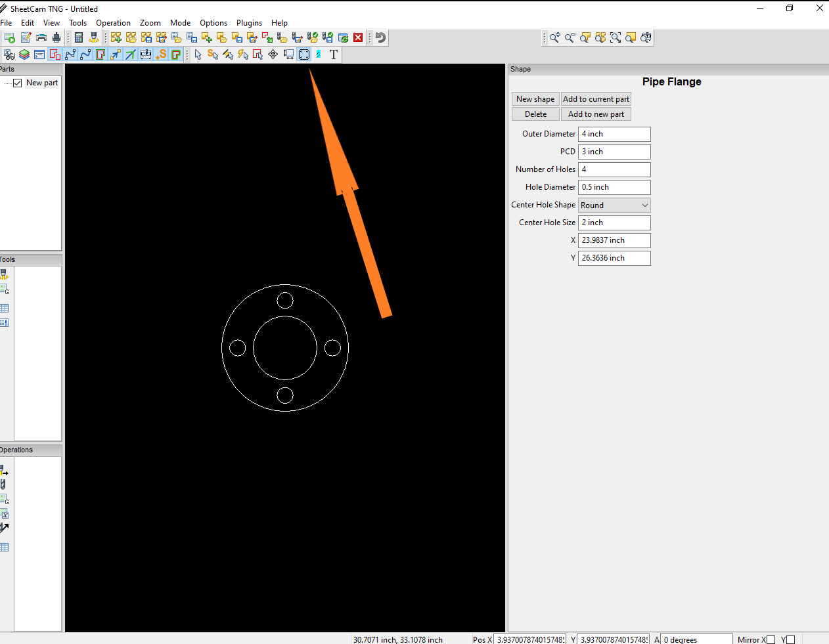Click the cyan plasma marker icon
This screenshot has height=644, width=829.
[319, 54]
